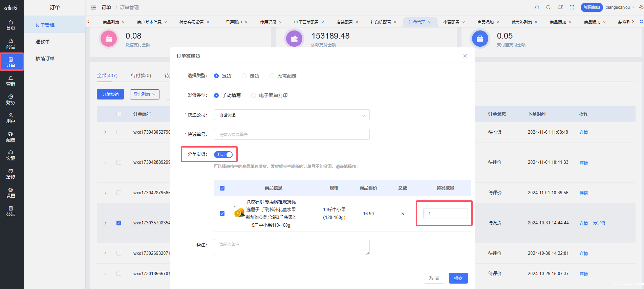Open 营销 section in left sidebar
The width and height of the screenshot is (644, 289).
click(10, 81)
